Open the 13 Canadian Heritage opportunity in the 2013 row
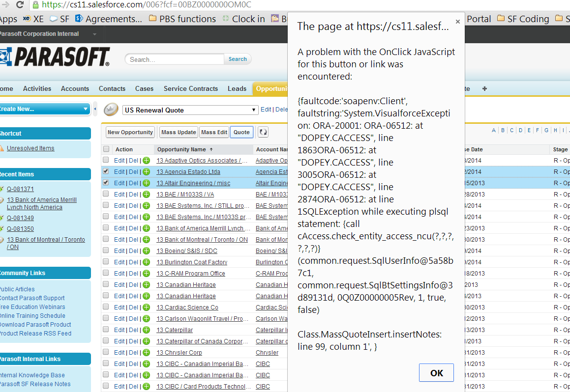This screenshot has height=392, width=570. tap(186, 285)
